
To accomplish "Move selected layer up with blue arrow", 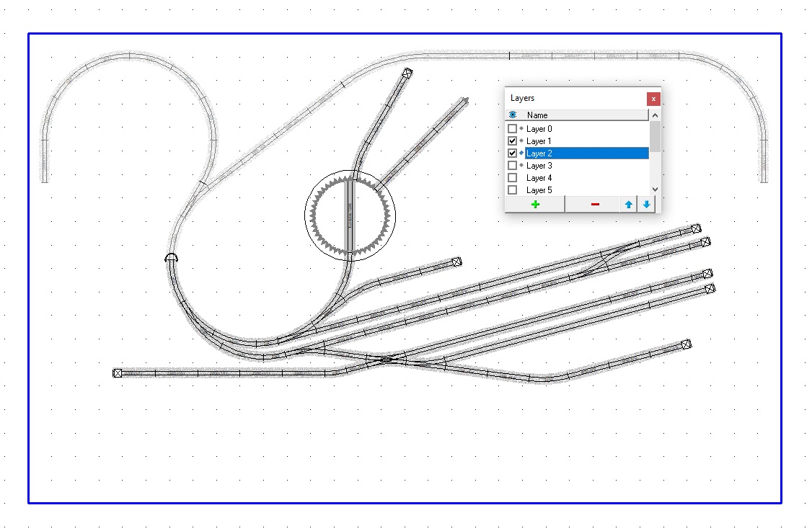I will pos(628,205).
